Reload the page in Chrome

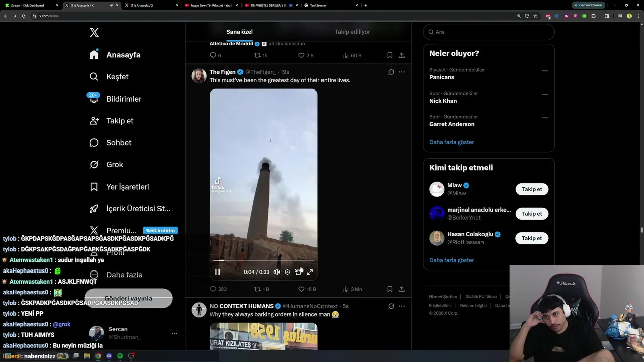click(23, 16)
